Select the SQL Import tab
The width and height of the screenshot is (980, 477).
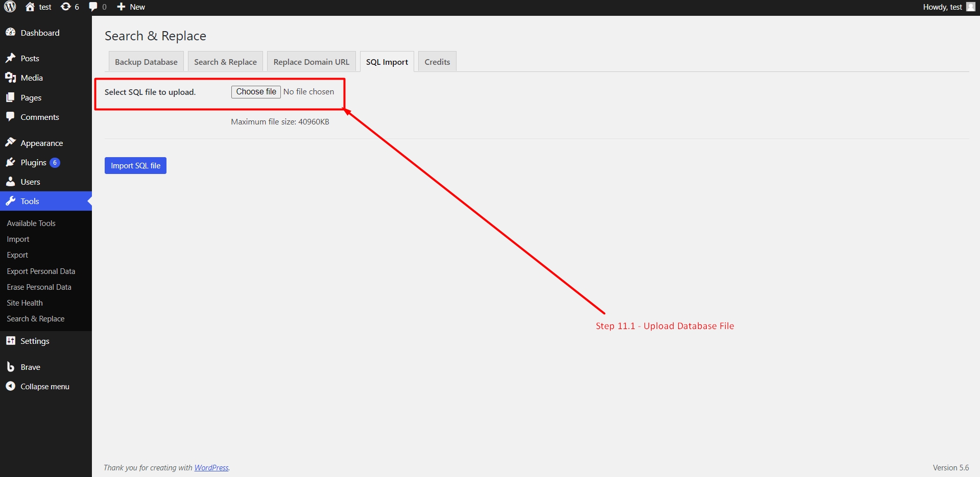coord(387,62)
